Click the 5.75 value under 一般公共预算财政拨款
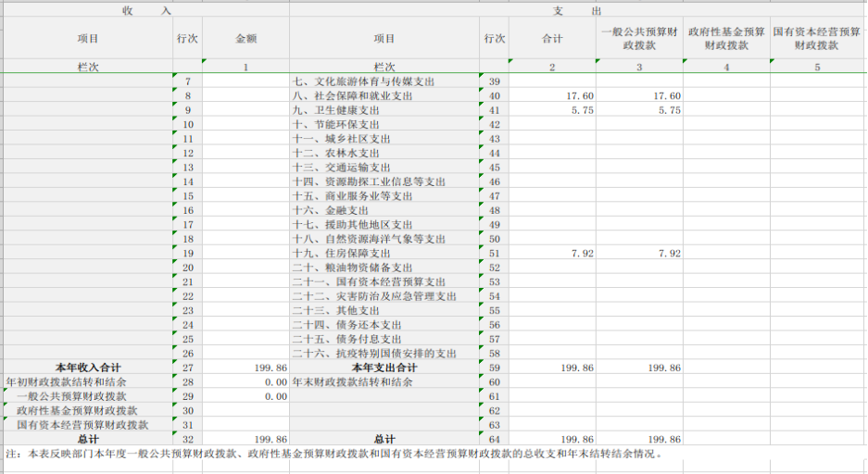This screenshot has width=868, height=474. pyautogui.click(x=640, y=110)
